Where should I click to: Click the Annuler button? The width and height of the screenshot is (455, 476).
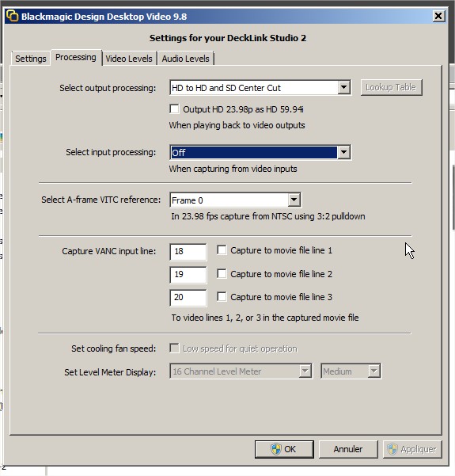point(348,449)
